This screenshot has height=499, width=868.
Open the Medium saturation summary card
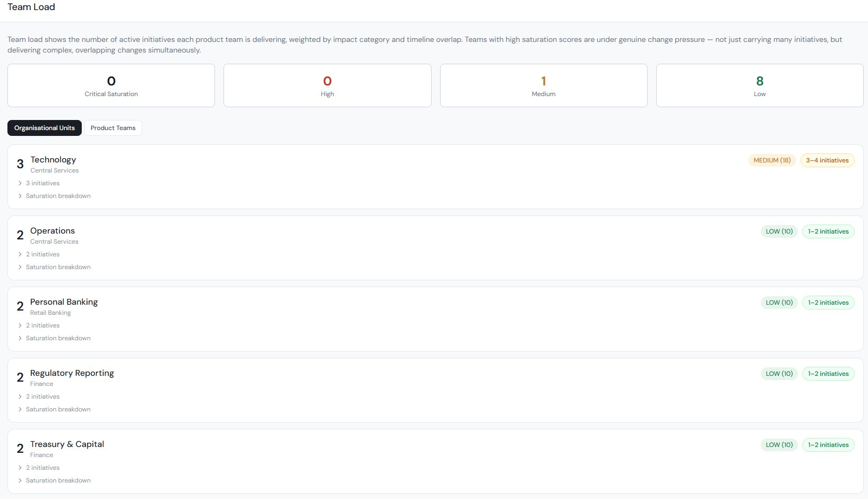coord(543,85)
